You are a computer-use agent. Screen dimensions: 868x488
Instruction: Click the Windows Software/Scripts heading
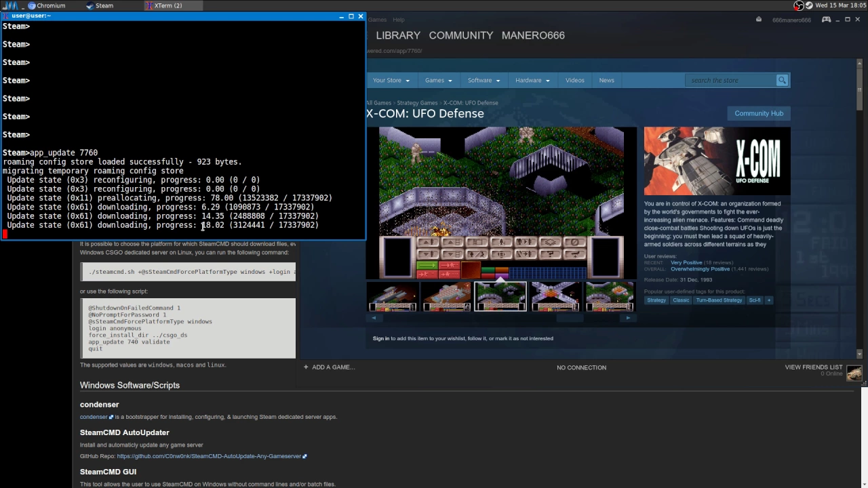pyautogui.click(x=130, y=385)
